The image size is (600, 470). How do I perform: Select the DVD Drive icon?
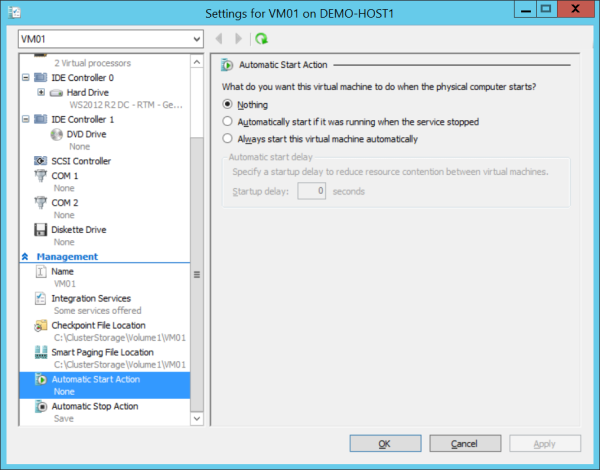[57, 134]
